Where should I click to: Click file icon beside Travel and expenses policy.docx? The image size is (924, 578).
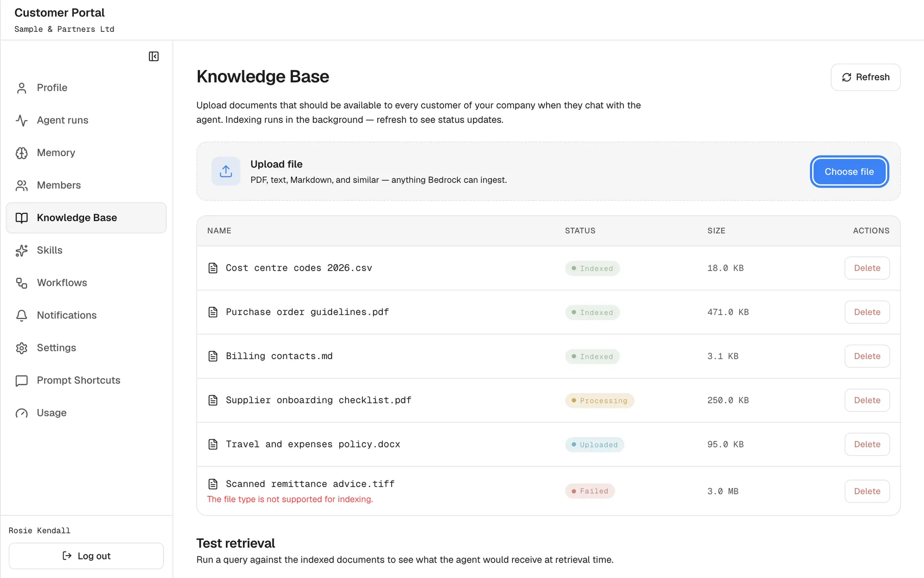pyautogui.click(x=213, y=444)
